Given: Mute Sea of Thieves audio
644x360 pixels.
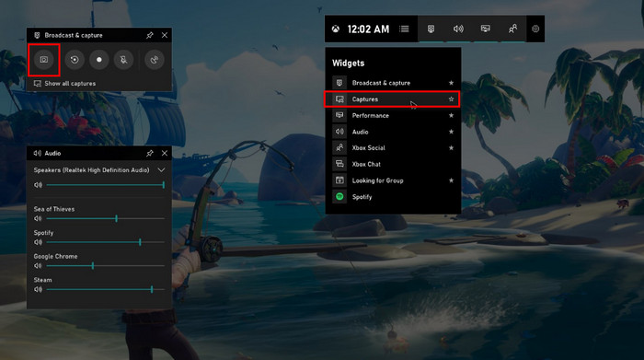Looking at the screenshot, I should 38,218.
